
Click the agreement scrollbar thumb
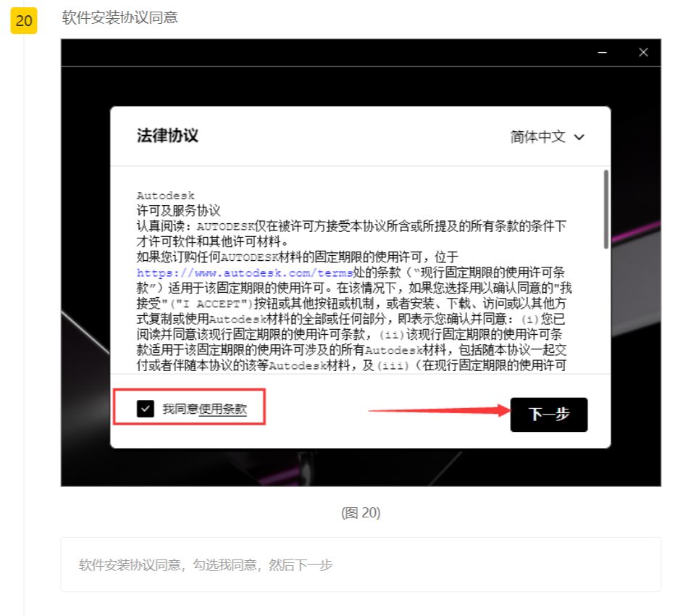point(605,210)
